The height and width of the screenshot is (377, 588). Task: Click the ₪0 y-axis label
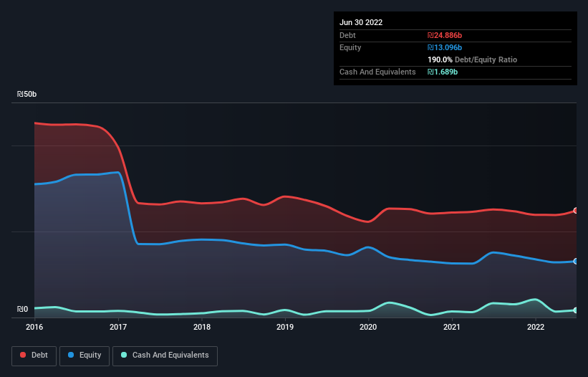(x=22, y=309)
